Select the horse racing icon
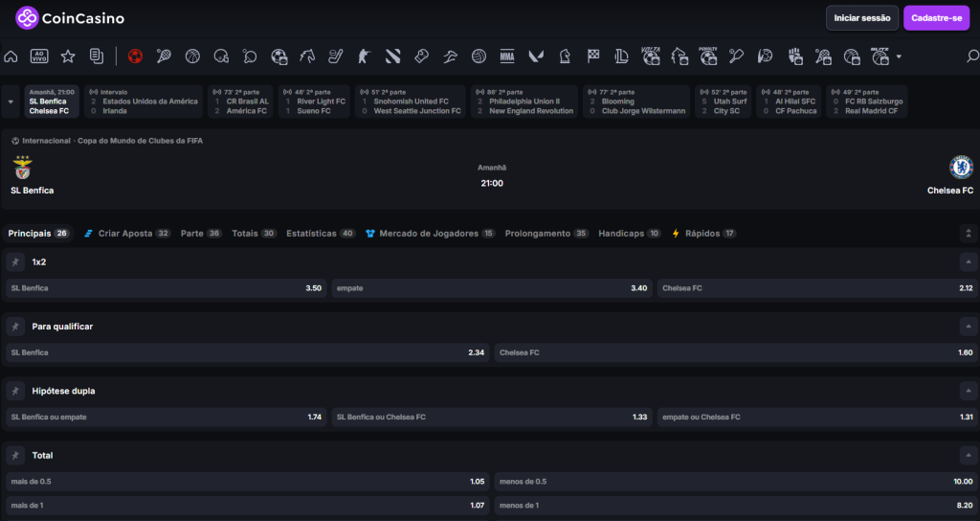The image size is (980, 521). [x=307, y=57]
